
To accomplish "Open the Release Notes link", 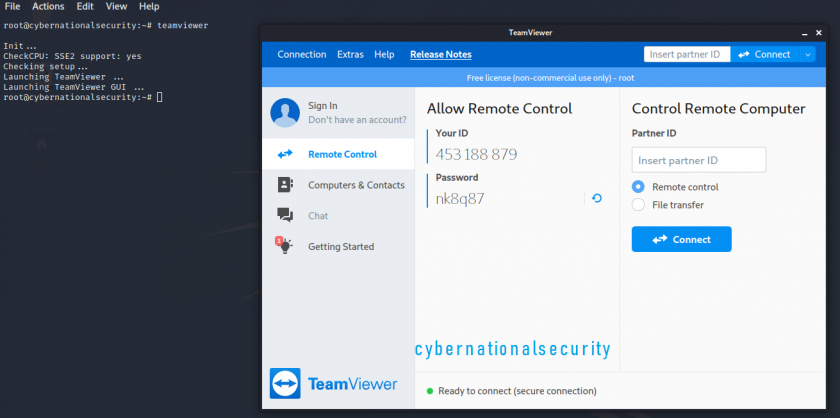I will click(441, 55).
